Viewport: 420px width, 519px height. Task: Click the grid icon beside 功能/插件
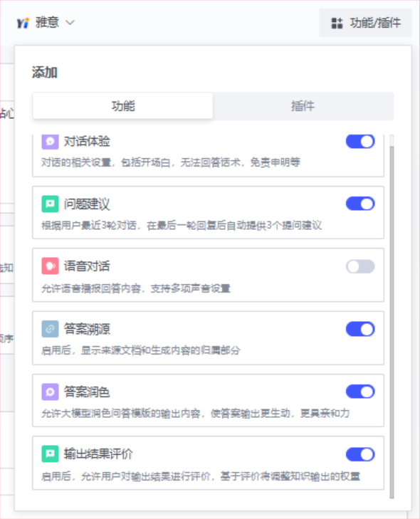pyautogui.click(x=337, y=23)
